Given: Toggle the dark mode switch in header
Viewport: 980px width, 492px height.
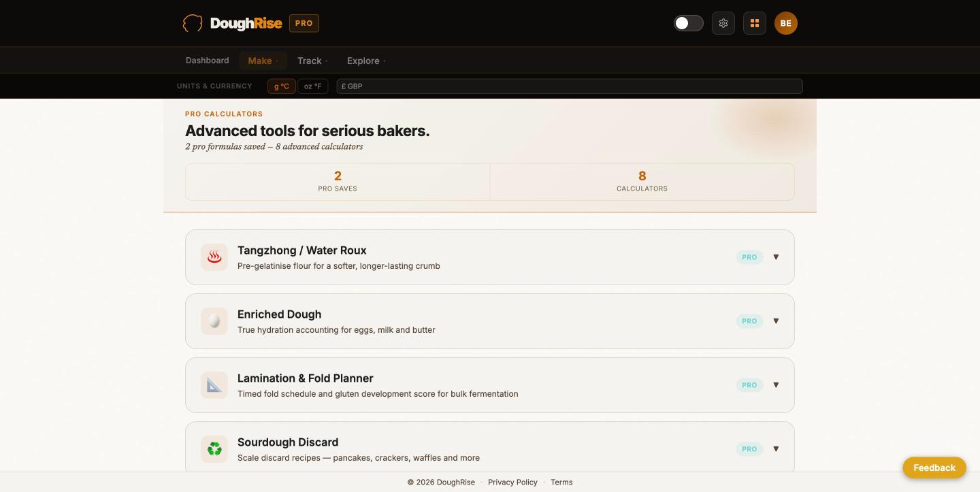Looking at the screenshot, I should click(689, 23).
